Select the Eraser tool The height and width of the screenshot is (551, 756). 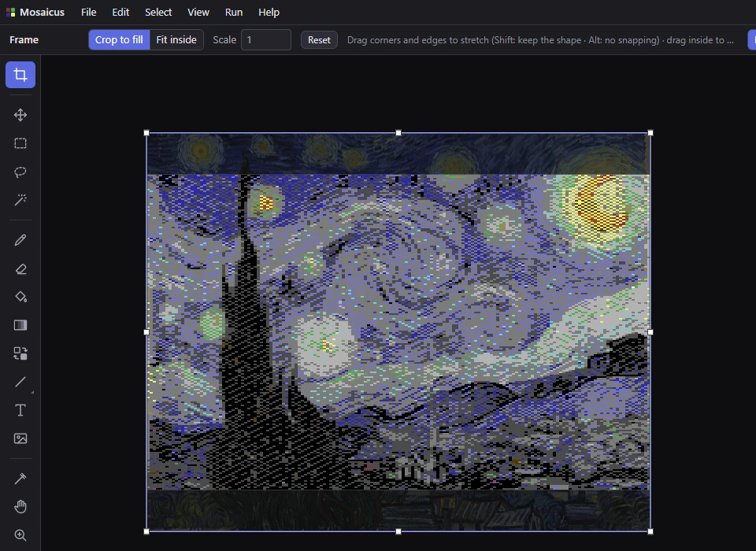[x=20, y=268]
